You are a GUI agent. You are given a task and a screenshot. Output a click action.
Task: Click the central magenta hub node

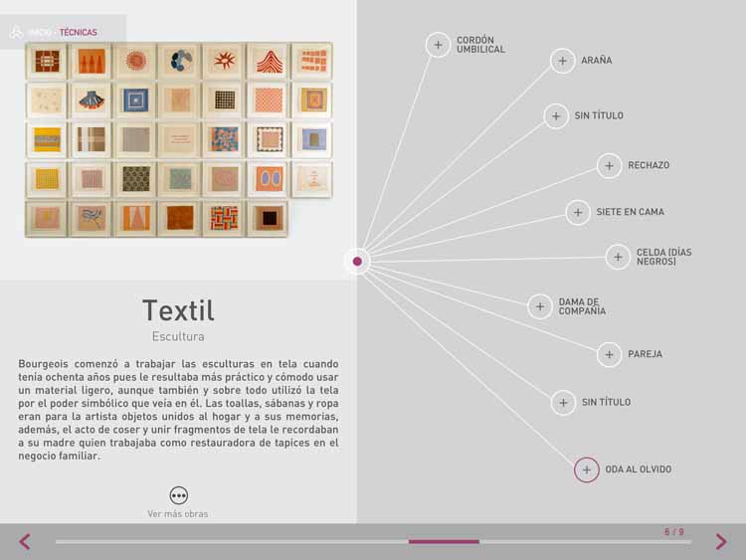(x=357, y=262)
